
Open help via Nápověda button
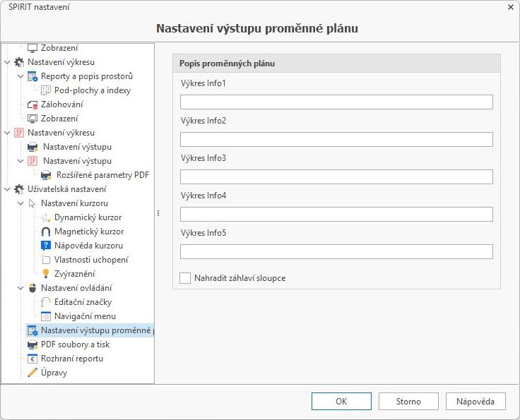click(x=475, y=402)
